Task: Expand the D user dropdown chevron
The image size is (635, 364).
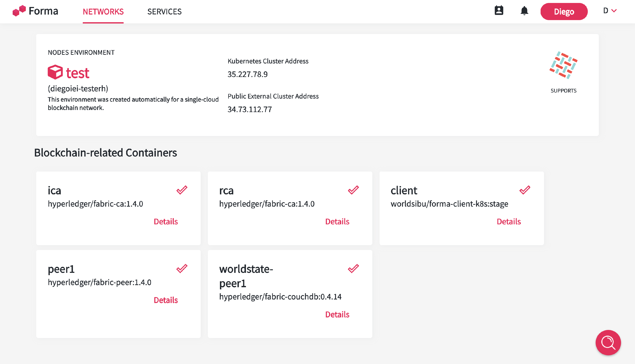Action: tap(614, 11)
